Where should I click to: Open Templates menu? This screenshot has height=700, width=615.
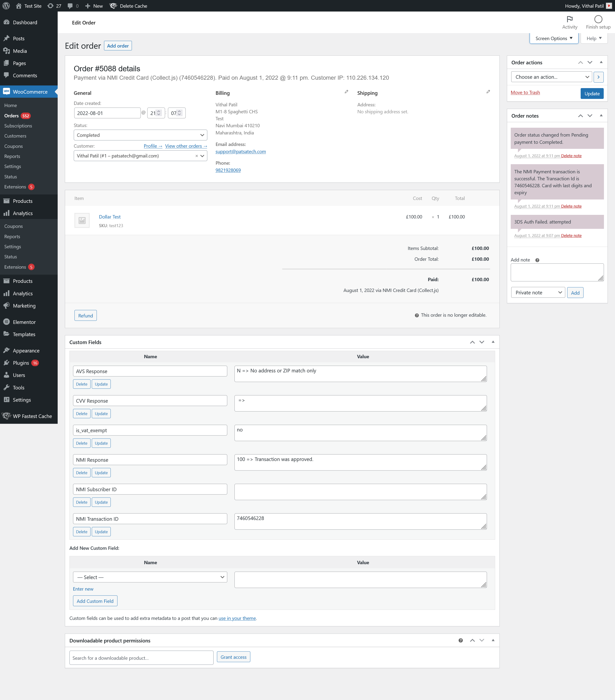[29, 334]
